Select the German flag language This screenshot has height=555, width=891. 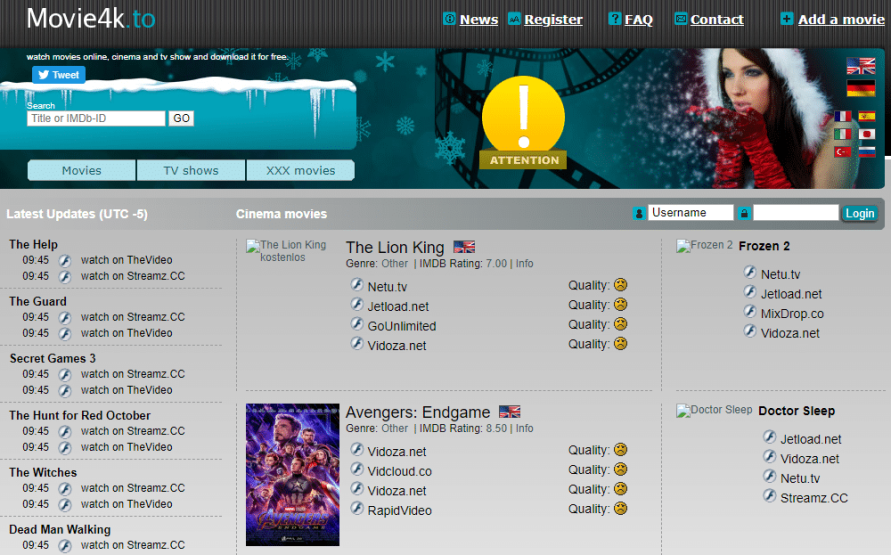pyautogui.click(x=861, y=88)
